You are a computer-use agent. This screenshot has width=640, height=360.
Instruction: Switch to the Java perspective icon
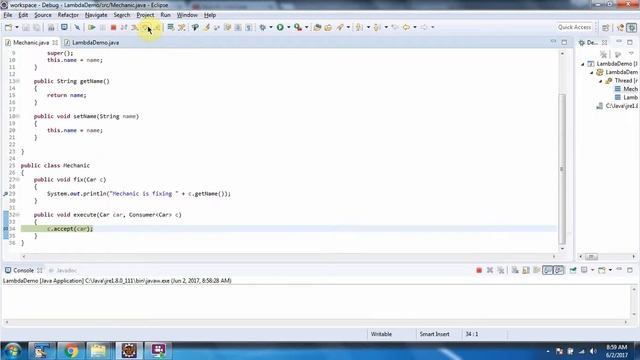(x=621, y=27)
